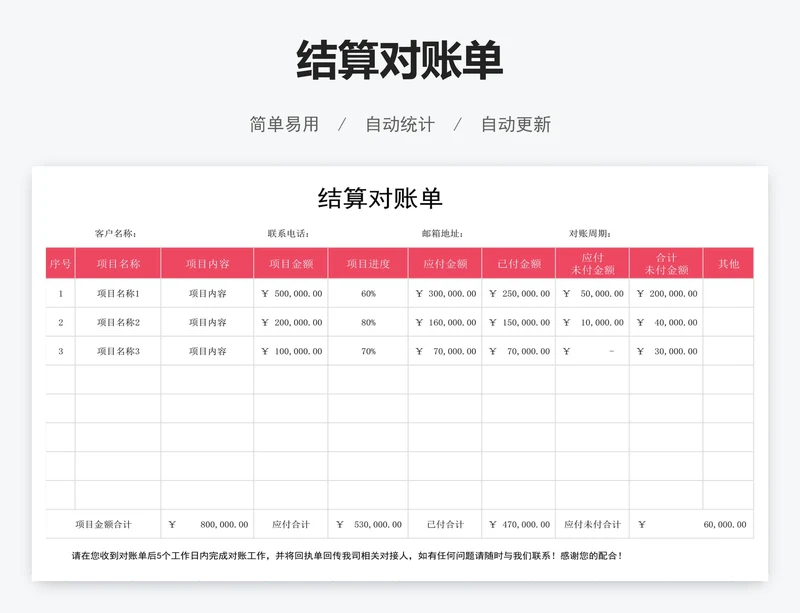Image resolution: width=800 pixels, height=613 pixels.
Task: Click the 项目进度 column header
Action: [368, 263]
